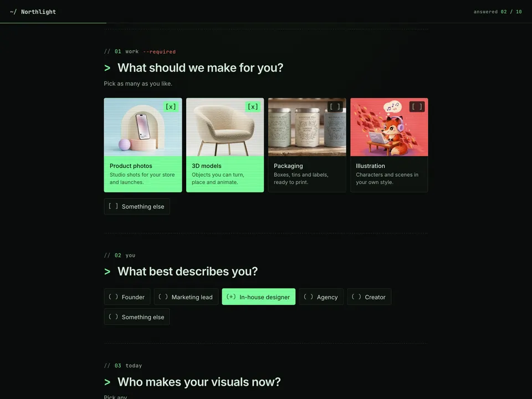The image size is (532, 399).
Task: Click 'Characters and scenes in your own style.' text
Action: (387, 178)
